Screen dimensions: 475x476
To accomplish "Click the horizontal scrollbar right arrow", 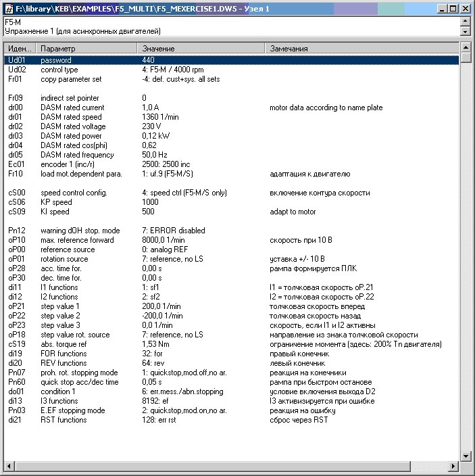I will coord(454,467).
